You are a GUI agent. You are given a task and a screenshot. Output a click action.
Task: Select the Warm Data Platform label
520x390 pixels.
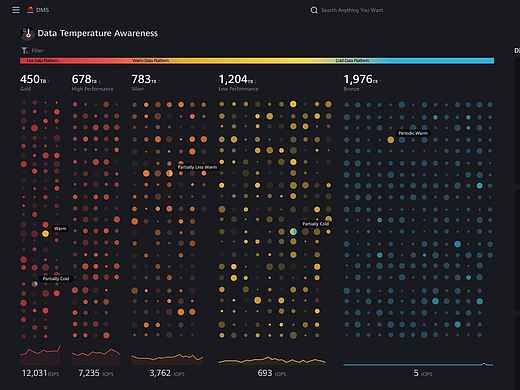click(x=150, y=61)
